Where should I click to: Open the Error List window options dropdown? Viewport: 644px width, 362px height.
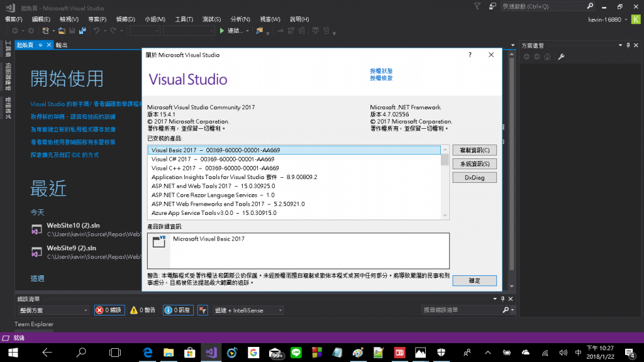pos(494,299)
